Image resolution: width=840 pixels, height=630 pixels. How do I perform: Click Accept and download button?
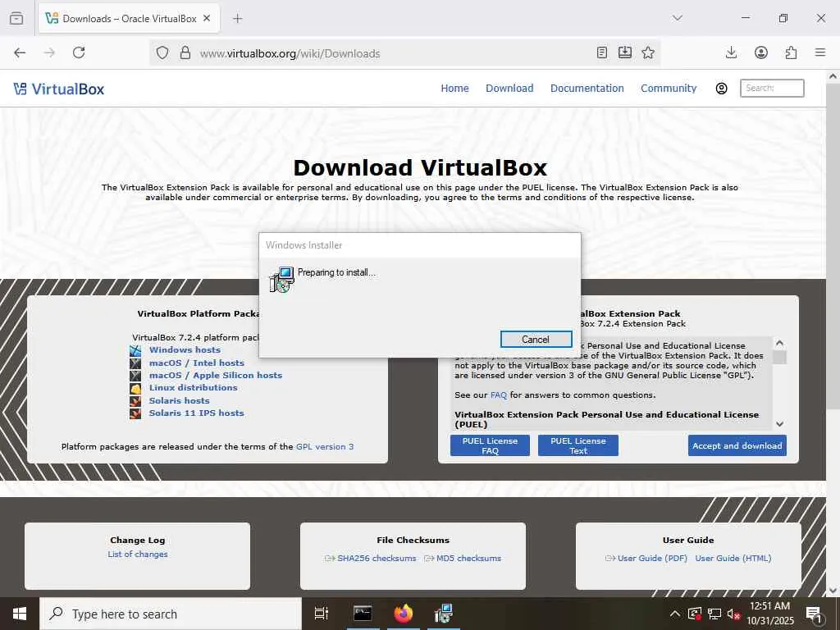[737, 445]
